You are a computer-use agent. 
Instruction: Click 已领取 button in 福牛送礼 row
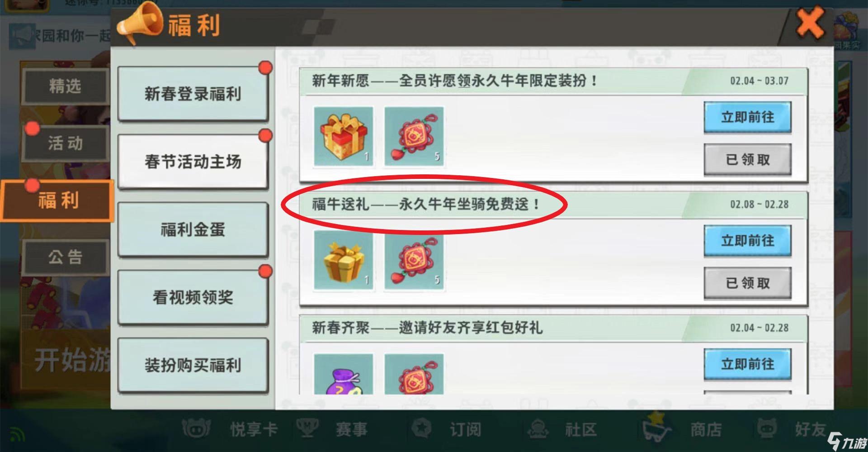point(747,283)
